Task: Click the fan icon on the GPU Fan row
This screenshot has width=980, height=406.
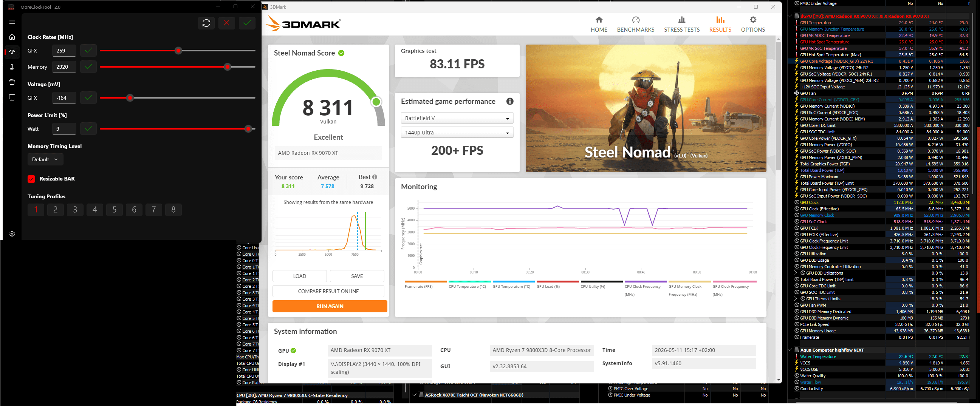Action: coord(796,93)
